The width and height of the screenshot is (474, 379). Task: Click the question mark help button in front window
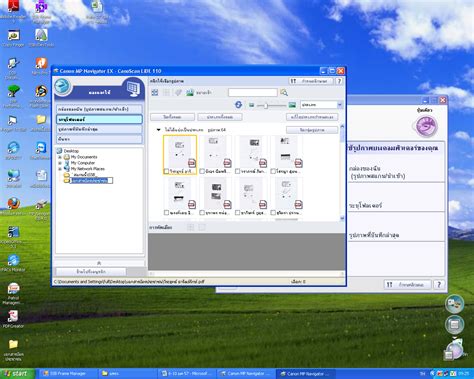coord(339,81)
